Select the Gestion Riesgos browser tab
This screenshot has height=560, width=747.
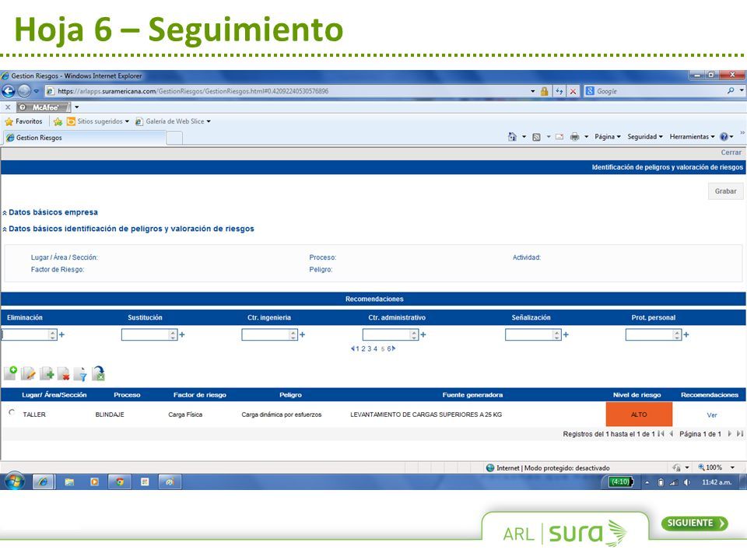tap(85, 138)
